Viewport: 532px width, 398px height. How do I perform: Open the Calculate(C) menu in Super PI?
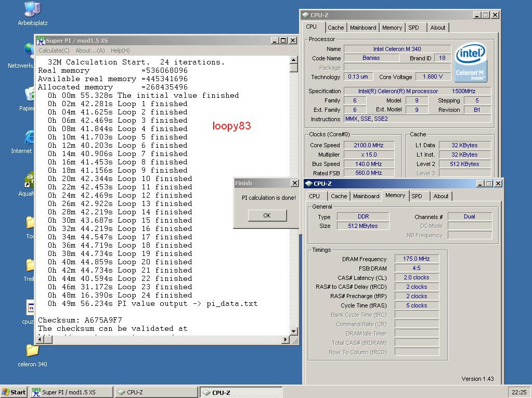[x=54, y=50]
